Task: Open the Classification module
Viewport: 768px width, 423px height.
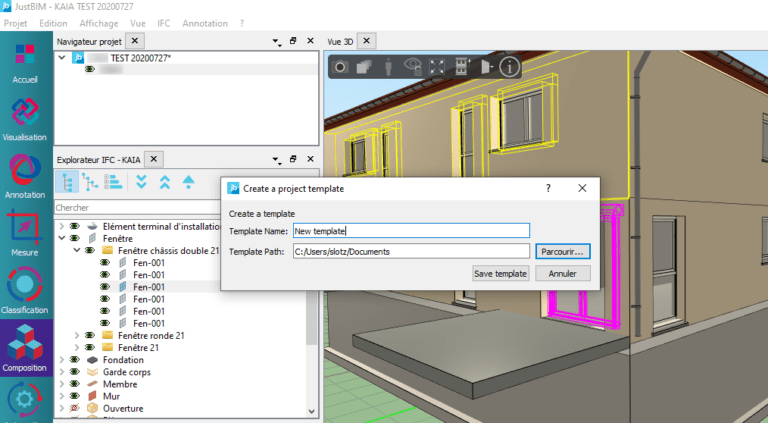Action: (x=25, y=291)
